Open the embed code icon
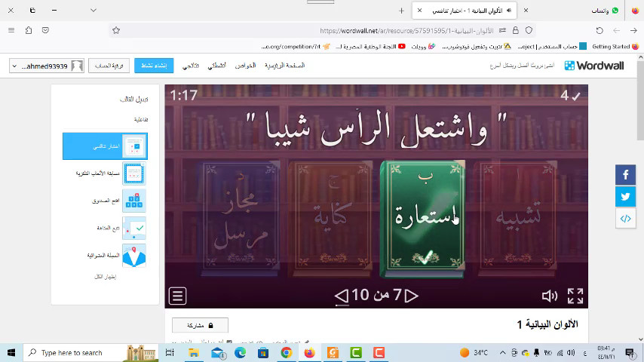This screenshot has width=644, height=362. pyautogui.click(x=625, y=219)
